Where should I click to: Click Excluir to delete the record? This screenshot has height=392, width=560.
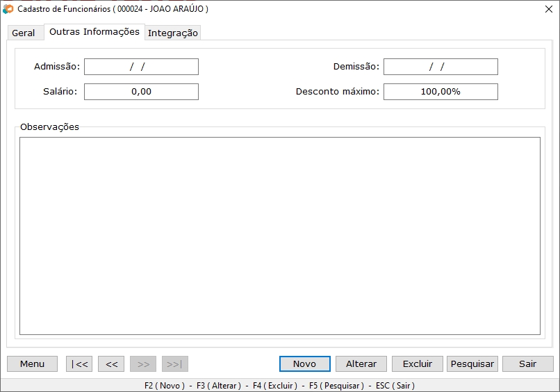click(418, 364)
